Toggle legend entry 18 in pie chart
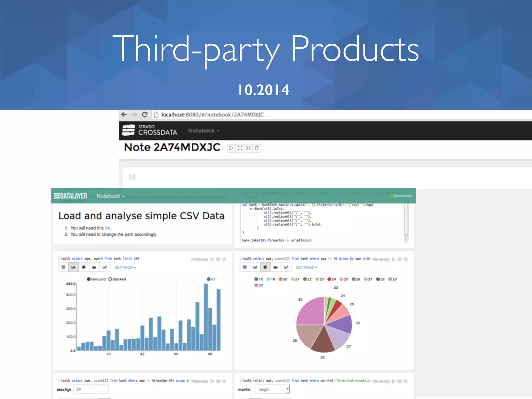The image size is (532, 399). [259, 279]
